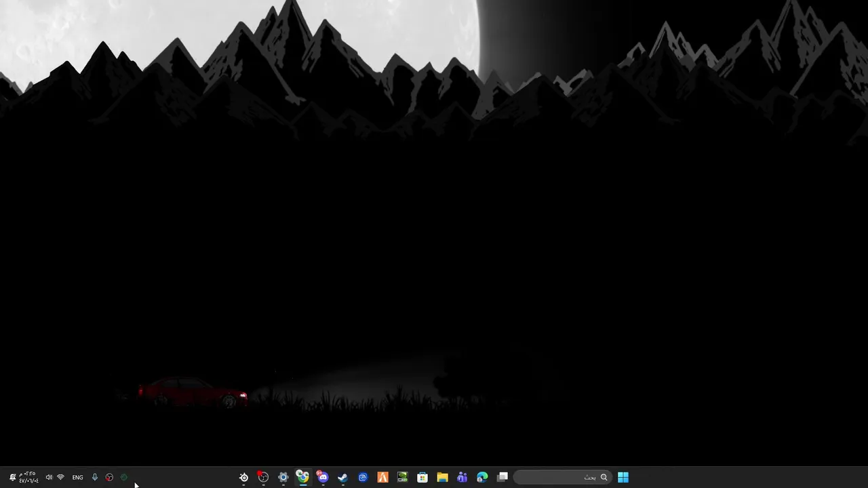Launch Microsoft Edge from the taskbar
The image size is (868, 488).
pos(482,477)
